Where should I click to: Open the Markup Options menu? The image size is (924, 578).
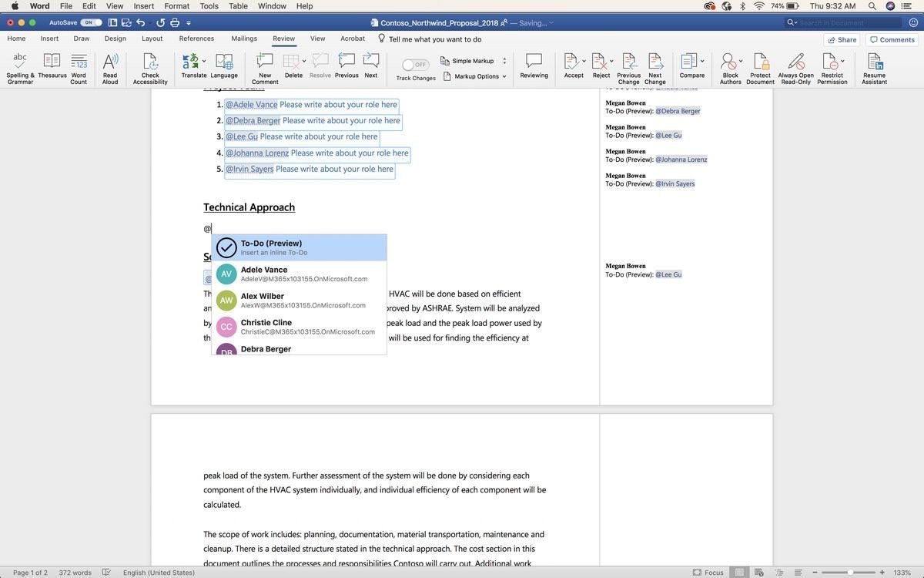(477, 76)
